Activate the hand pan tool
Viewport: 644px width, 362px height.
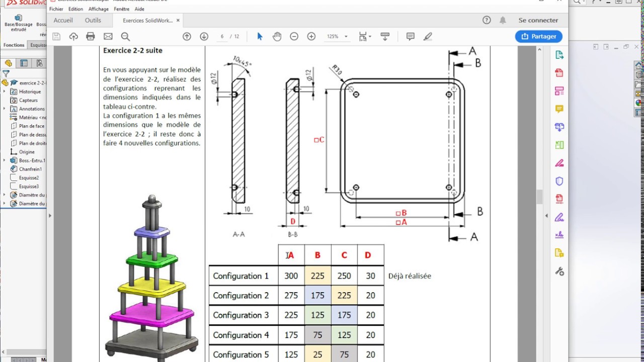[x=277, y=36]
